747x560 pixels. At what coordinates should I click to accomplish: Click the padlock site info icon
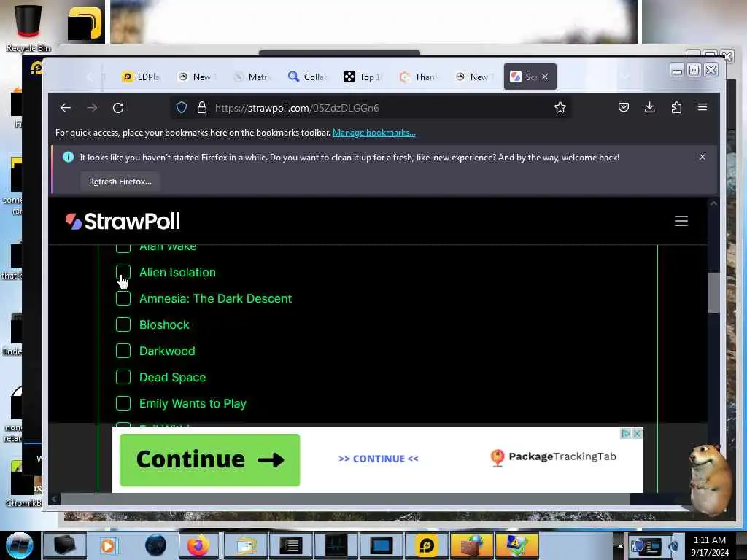[x=202, y=108]
